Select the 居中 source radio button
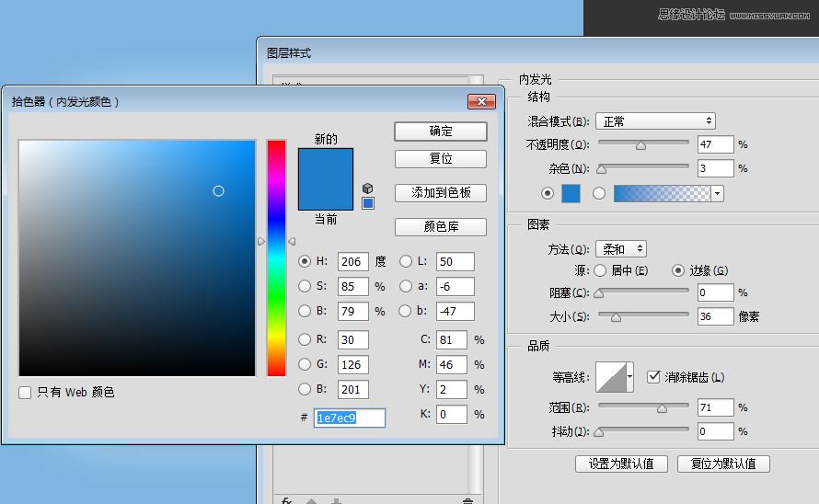This screenshot has width=819, height=504. 600,270
